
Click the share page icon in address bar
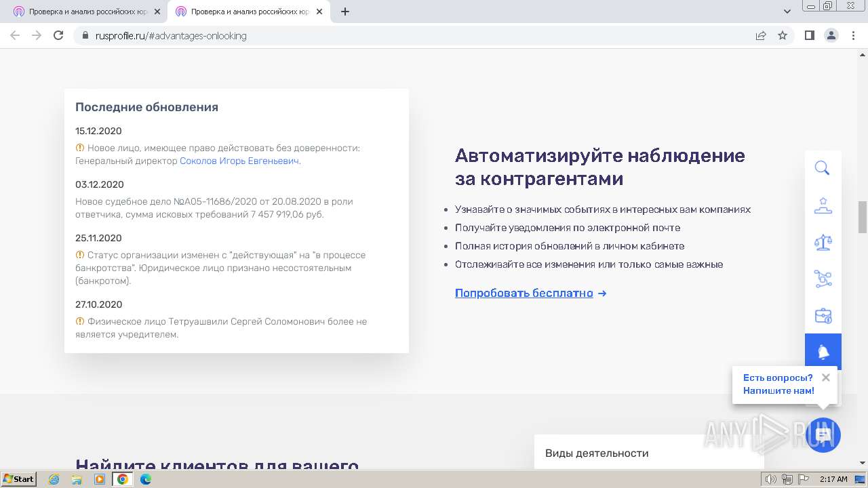point(761,36)
